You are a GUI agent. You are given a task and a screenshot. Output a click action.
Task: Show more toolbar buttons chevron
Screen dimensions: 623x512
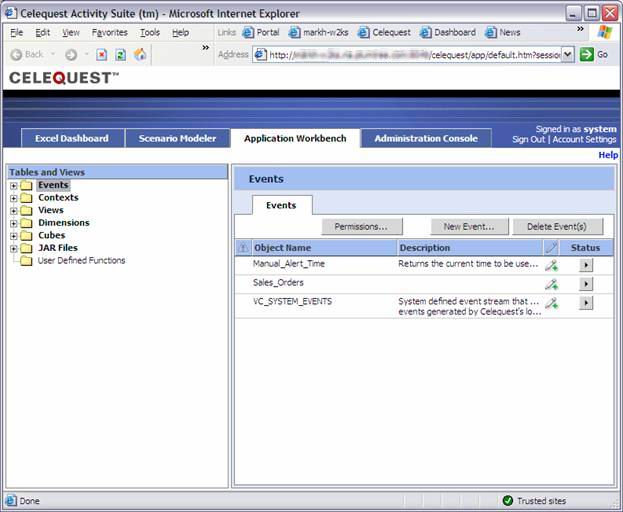tap(205, 48)
